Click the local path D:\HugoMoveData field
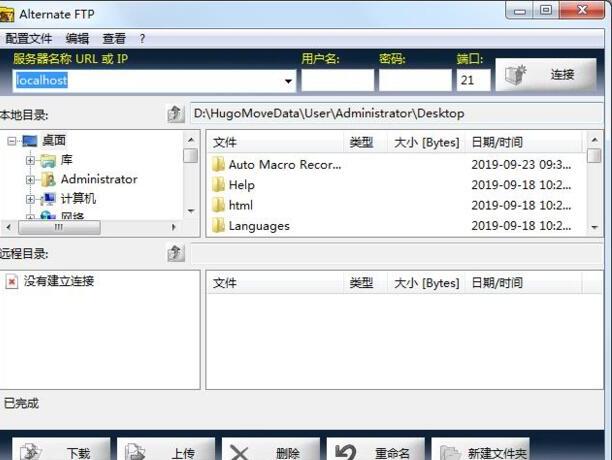This screenshot has width=612, height=460. pyautogui.click(x=396, y=114)
